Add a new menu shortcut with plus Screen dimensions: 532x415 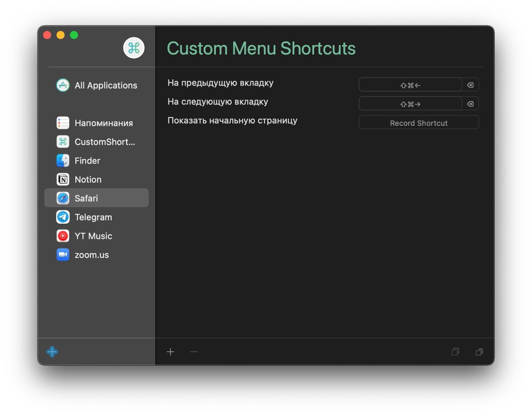click(170, 352)
